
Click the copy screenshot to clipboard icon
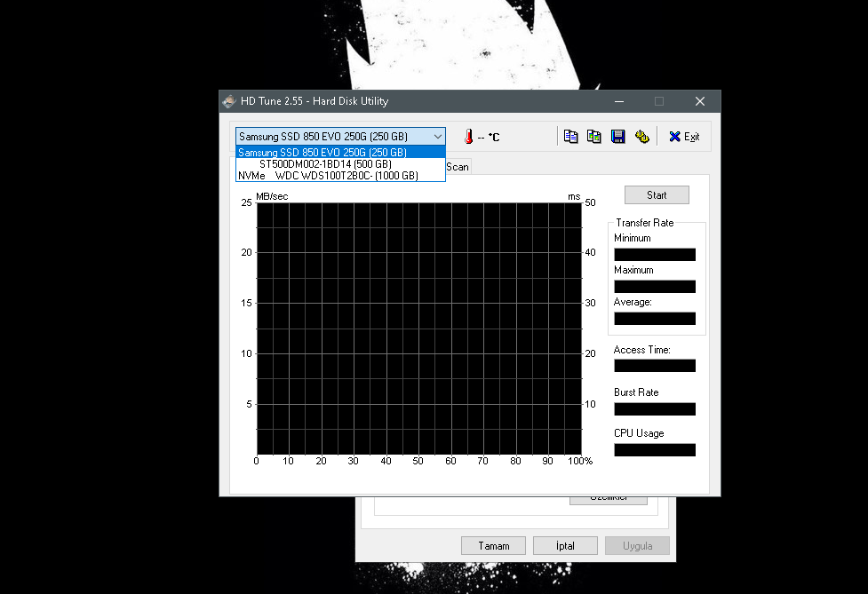pos(594,136)
